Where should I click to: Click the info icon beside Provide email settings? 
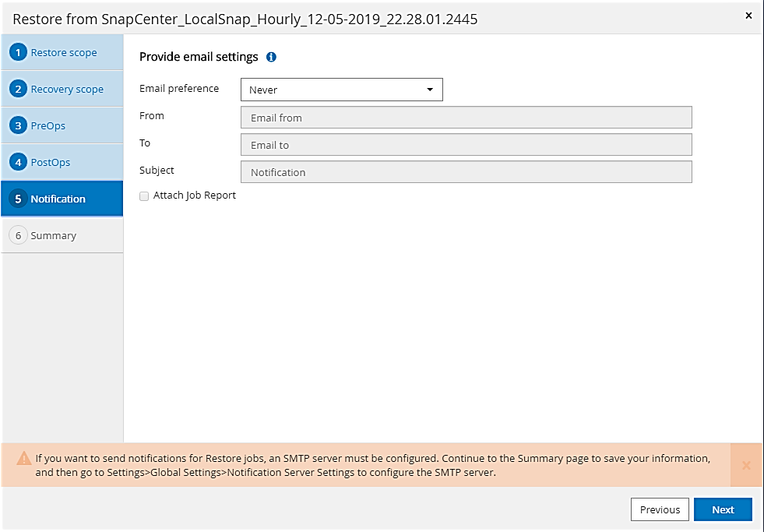click(271, 57)
